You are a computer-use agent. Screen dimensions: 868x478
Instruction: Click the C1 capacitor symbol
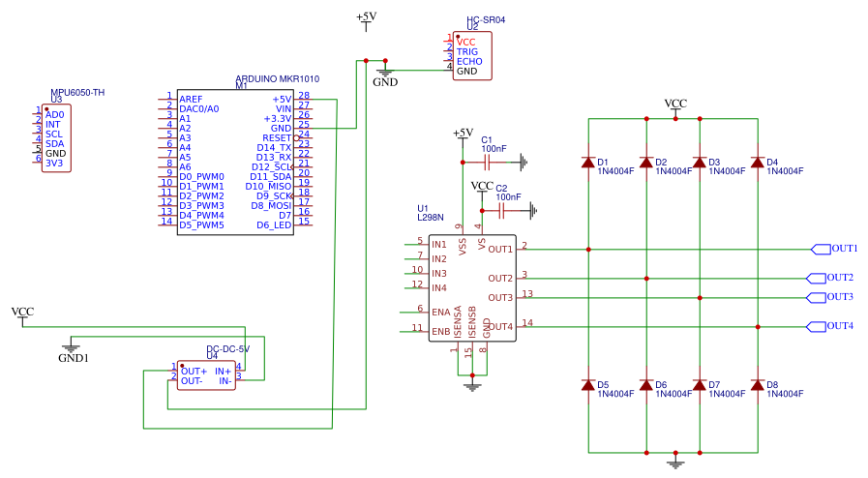487,163
